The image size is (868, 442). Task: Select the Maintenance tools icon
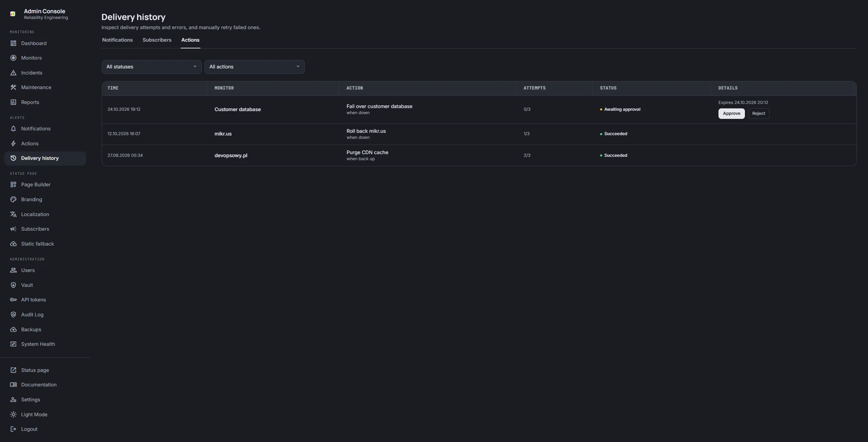coord(13,87)
